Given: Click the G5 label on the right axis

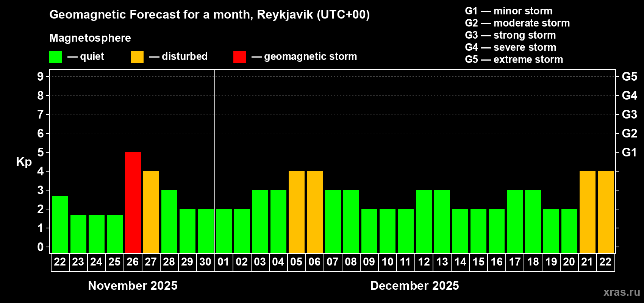Looking at the screenshot, I should click(x=629, y=77).
